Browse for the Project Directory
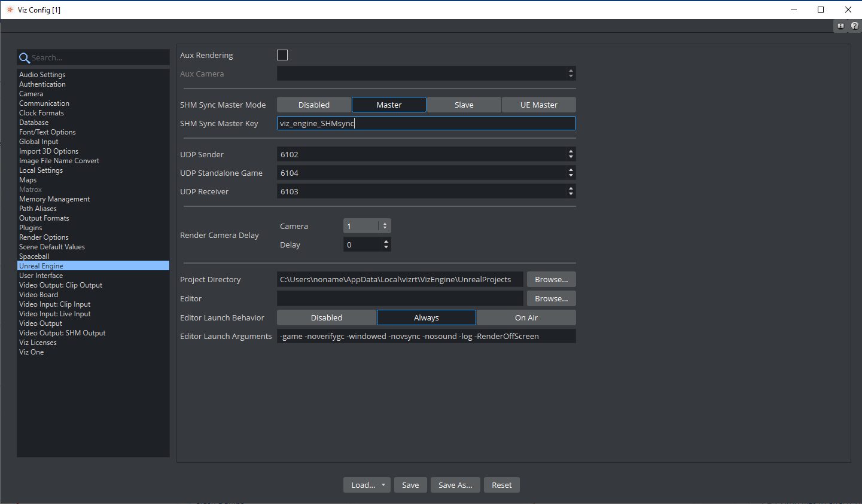This screenshot has height=504, width=862. 551,279
